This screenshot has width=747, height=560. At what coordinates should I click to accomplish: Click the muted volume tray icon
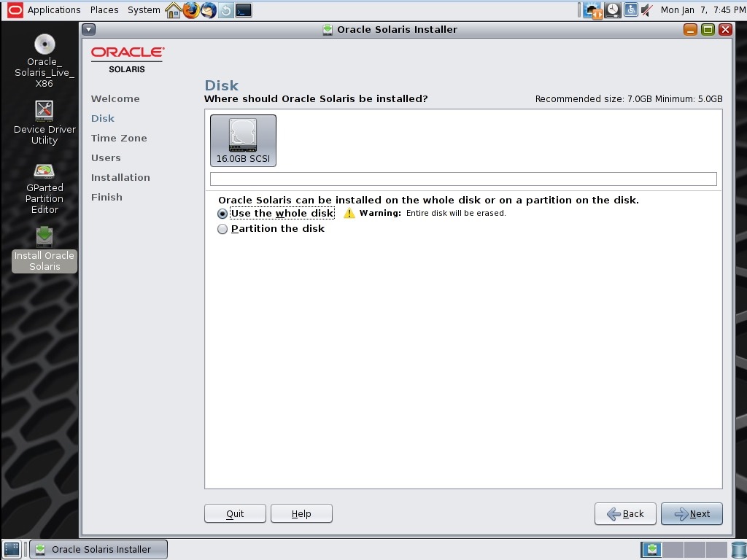pyautogui.click(x=646, y=10)
